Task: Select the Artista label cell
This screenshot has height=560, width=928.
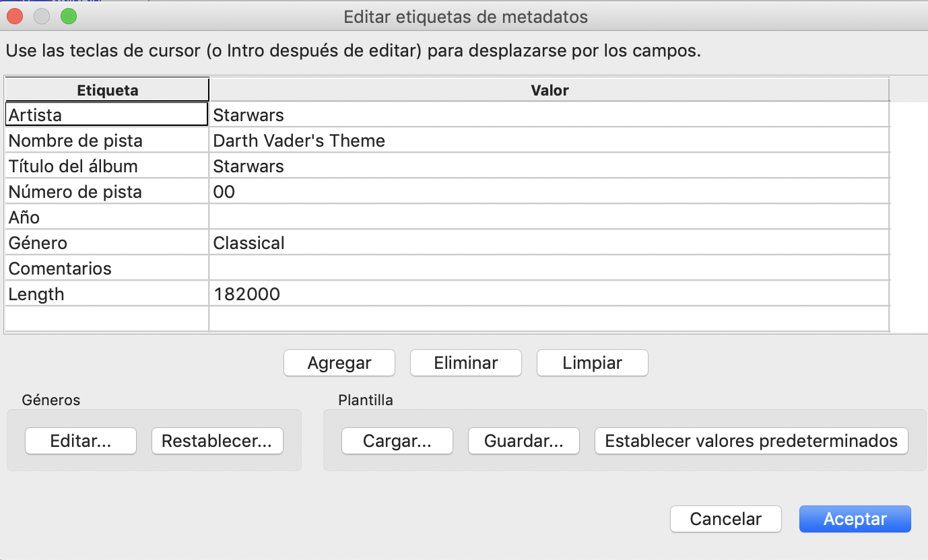Action: click(x=106, y=114)
